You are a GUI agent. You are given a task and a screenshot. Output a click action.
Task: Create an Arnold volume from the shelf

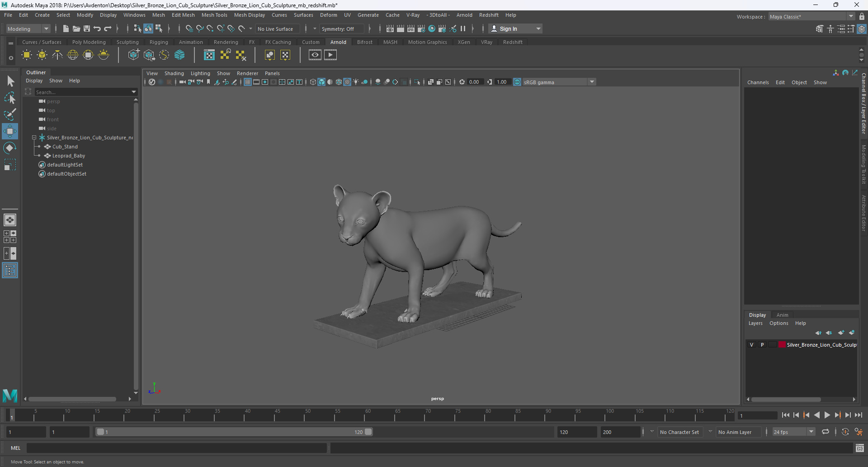[x=179, y=55]
